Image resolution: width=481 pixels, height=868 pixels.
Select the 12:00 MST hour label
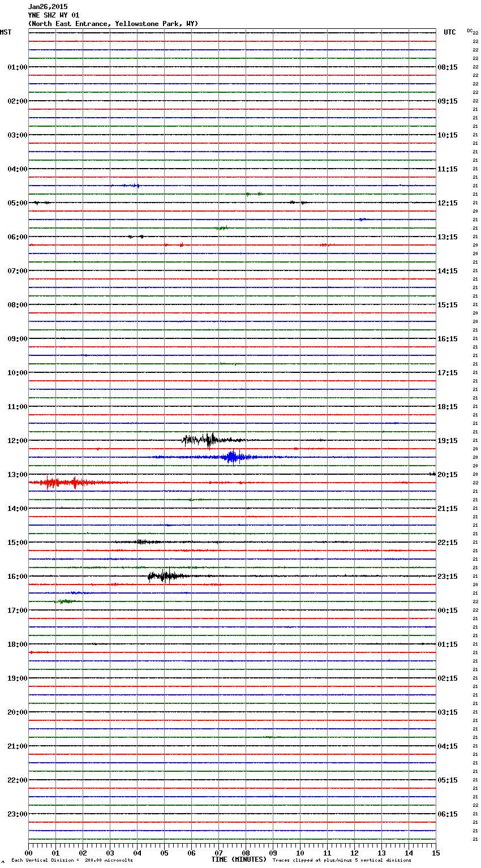18,441
